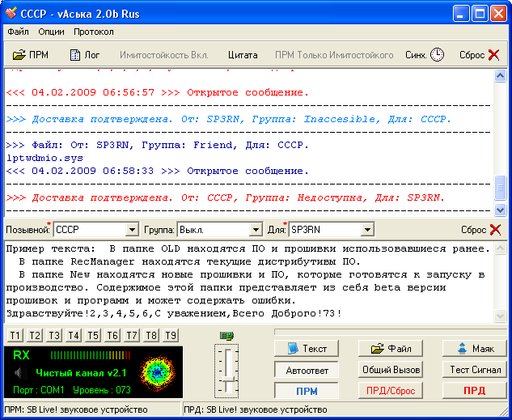The height and width of the screenshot is (420, 512).
Task: Click template button T3
Action: (54, 335)
